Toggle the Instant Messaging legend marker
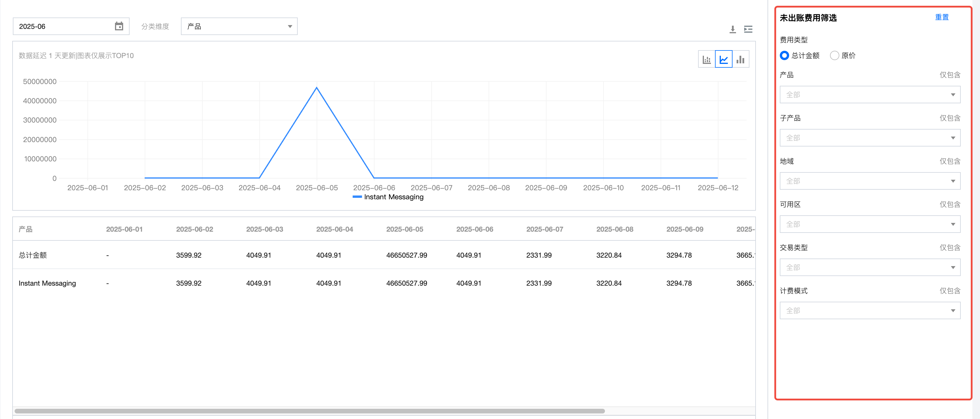980x419 pixels. click(357, 197)
